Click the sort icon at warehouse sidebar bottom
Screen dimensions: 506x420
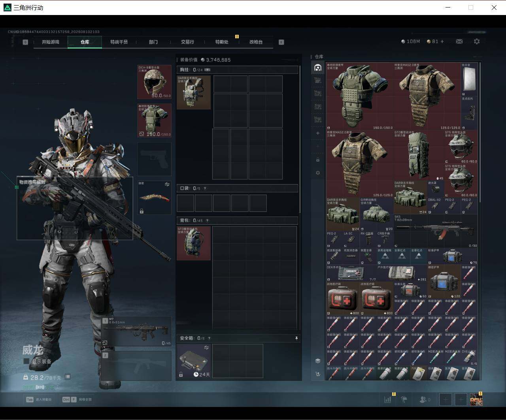(318, 374)
